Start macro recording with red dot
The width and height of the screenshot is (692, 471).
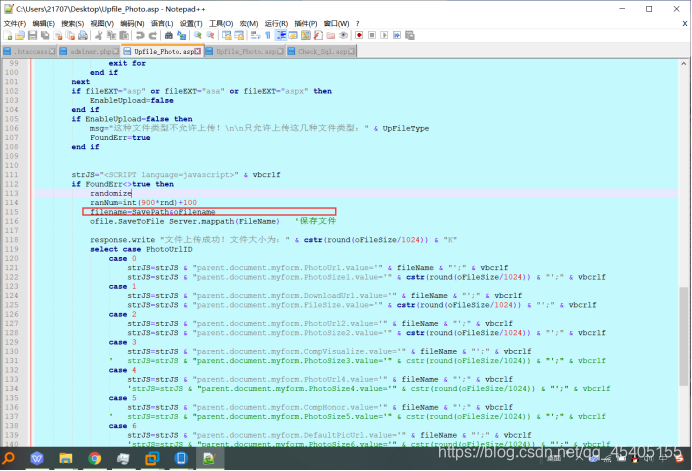[359, 36]
